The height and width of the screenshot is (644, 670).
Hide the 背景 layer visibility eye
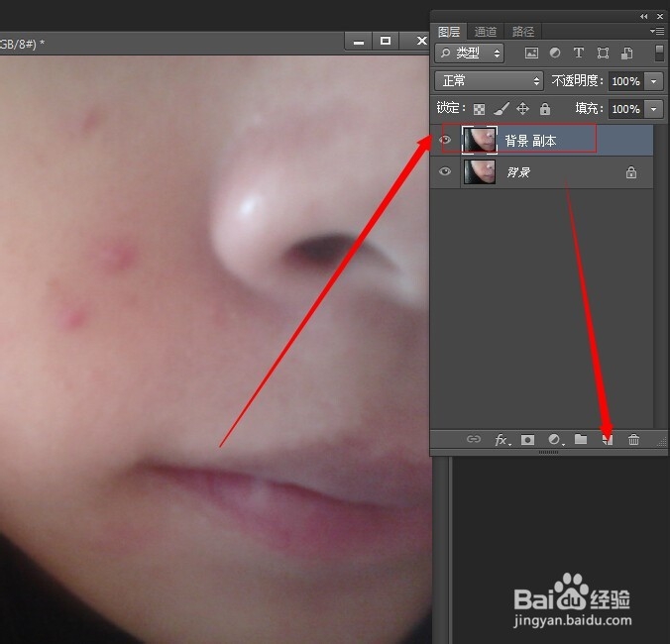click(445, 171)
